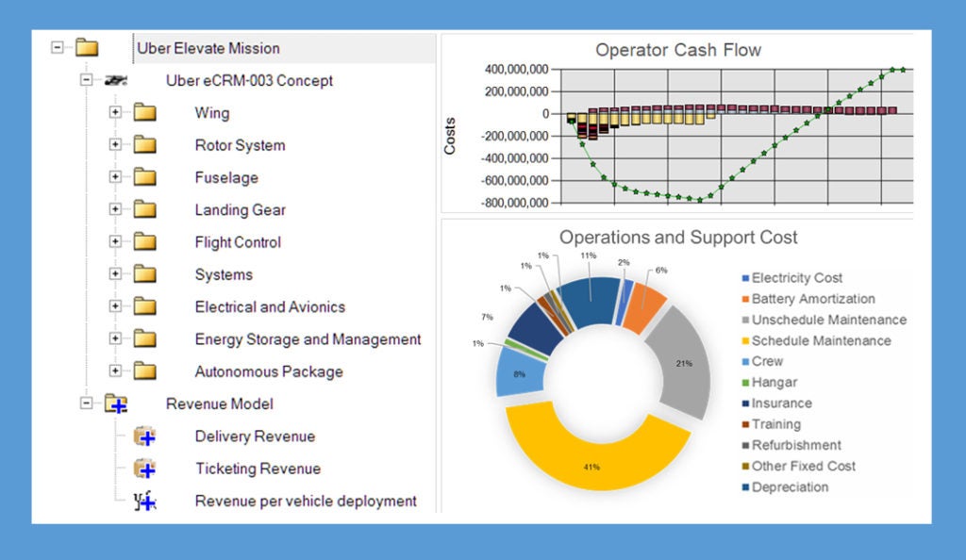The image size is (966, 560).
Task: Click the Wing folder icon
Action: [144, 112]
